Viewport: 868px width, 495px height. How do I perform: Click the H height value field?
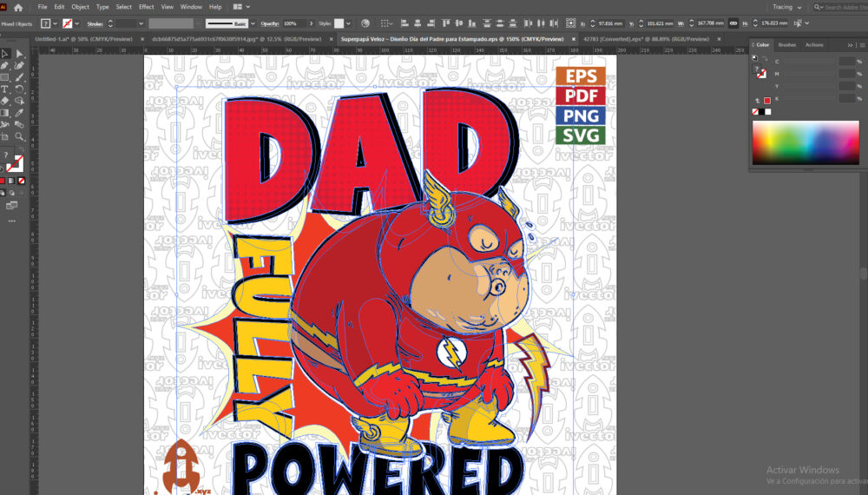[774, 23]
